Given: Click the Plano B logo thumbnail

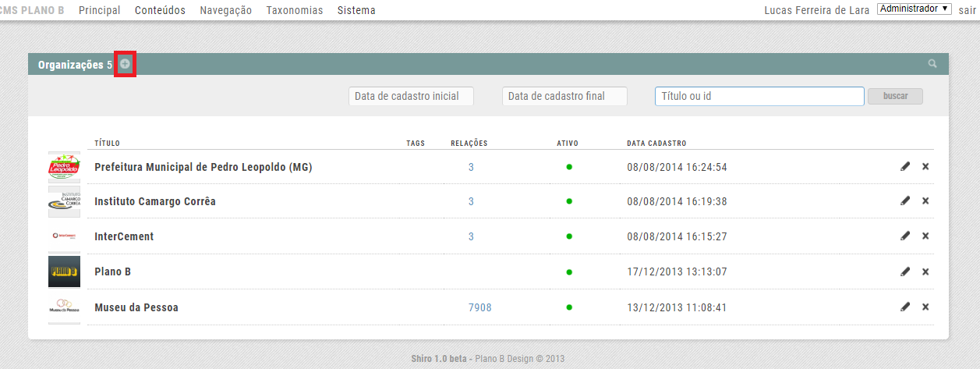Looking at the screenshot, I should point(64,271).
